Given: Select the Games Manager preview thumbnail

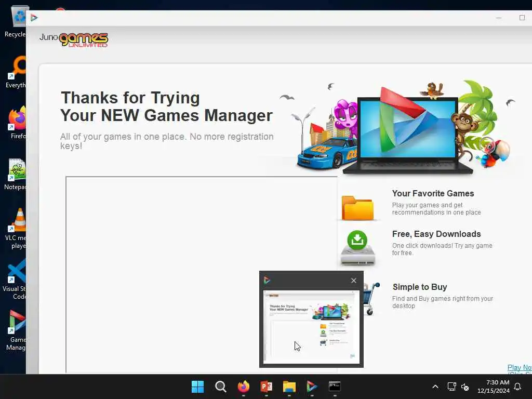Looking at the screenshot, I should pos(311,327).
